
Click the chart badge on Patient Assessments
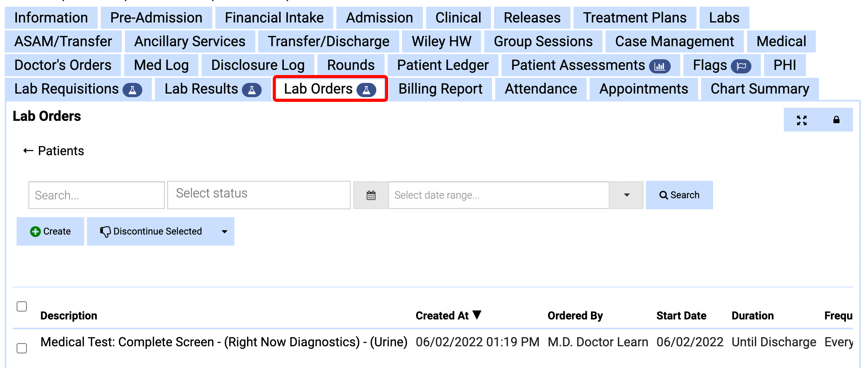pyautogui.click(x=660, y=66)
